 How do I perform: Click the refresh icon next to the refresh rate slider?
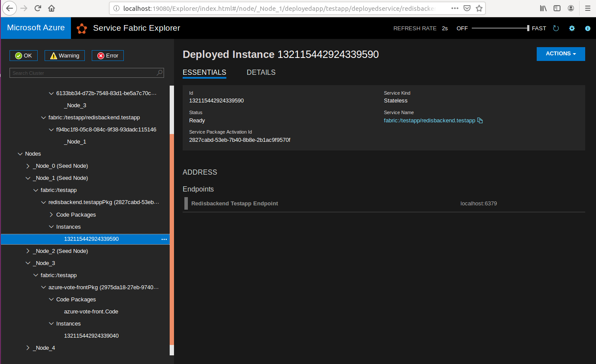coord(556,28)
